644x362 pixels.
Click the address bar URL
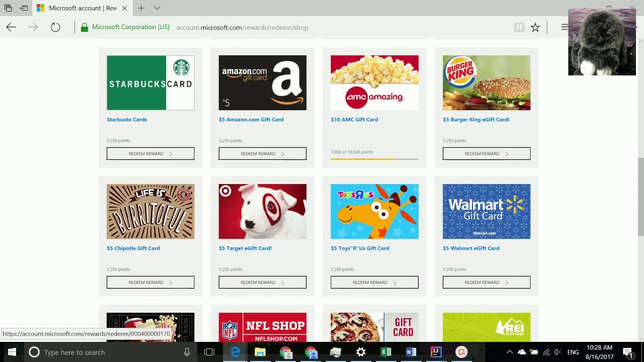(x=242, y=28)
